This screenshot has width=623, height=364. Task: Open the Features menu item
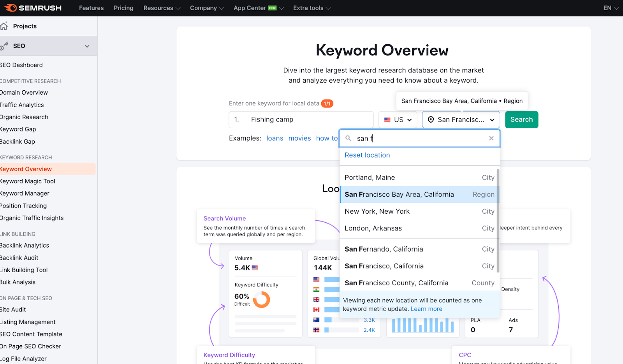click(91, 8)
